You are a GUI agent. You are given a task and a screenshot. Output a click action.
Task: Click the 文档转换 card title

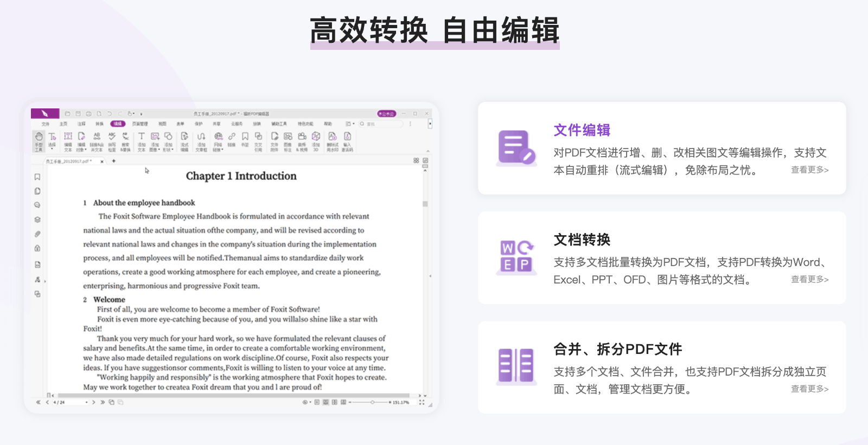(x=582, y=240)
